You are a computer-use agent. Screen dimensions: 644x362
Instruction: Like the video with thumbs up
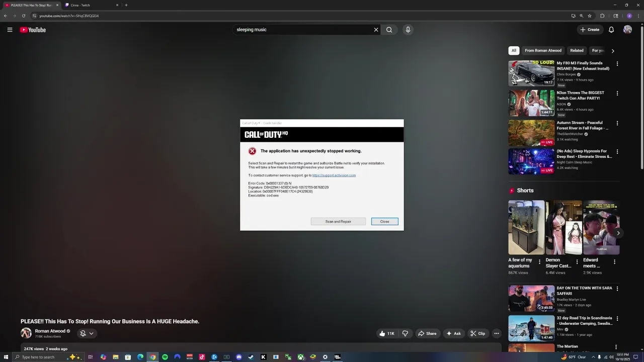(387, 333)
